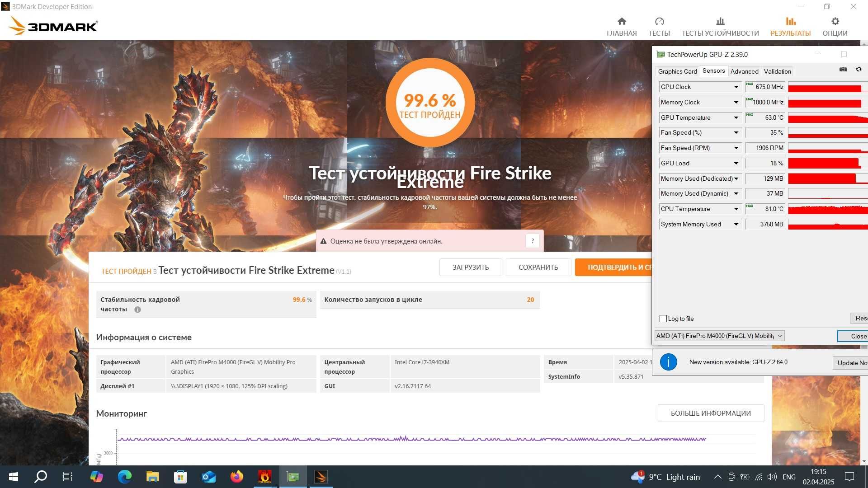This screenshot has height=488, width=868.
Task: Switch to Validation tab in GPU-Z
Action: click(777, 71)
